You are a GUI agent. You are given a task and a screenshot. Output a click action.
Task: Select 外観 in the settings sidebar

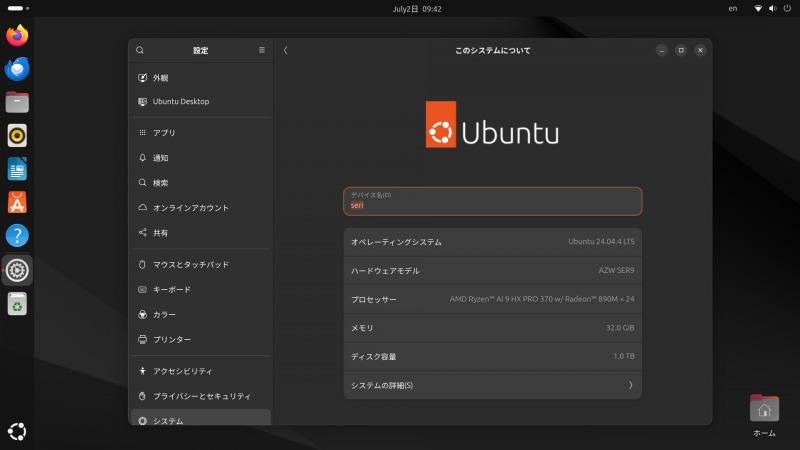[201, 78]
